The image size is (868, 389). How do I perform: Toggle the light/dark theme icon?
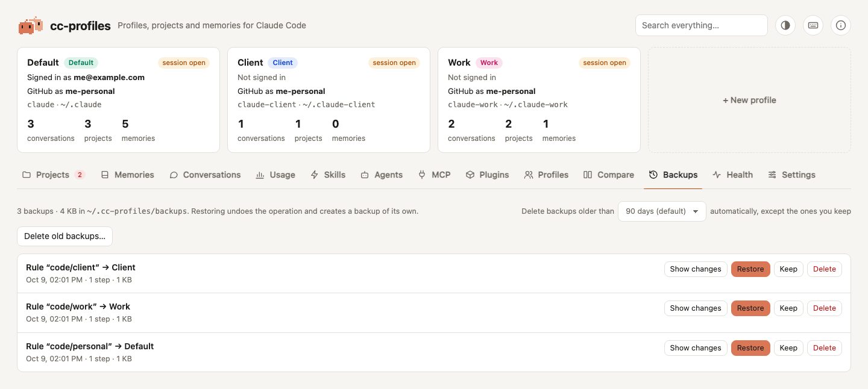[x=785, y=25]
